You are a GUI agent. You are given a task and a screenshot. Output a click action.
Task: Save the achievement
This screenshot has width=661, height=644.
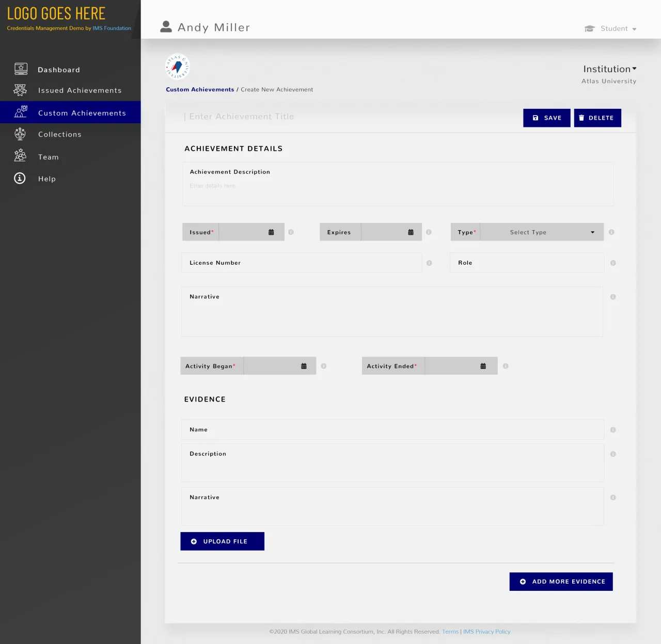[547, 118]
